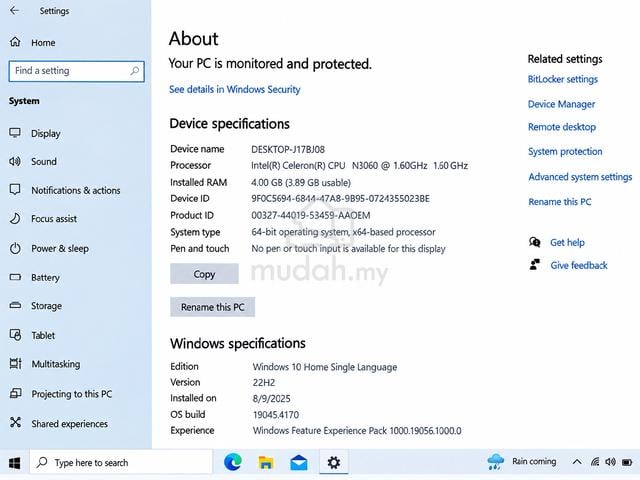
Task: Go back using the Settings back arrow
Action: 14,11
